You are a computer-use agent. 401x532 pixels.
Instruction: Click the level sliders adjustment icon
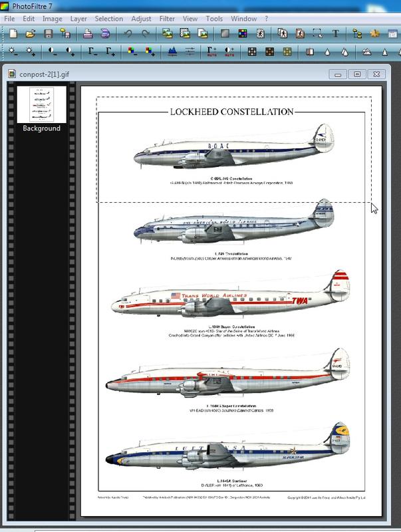point(190,51)
